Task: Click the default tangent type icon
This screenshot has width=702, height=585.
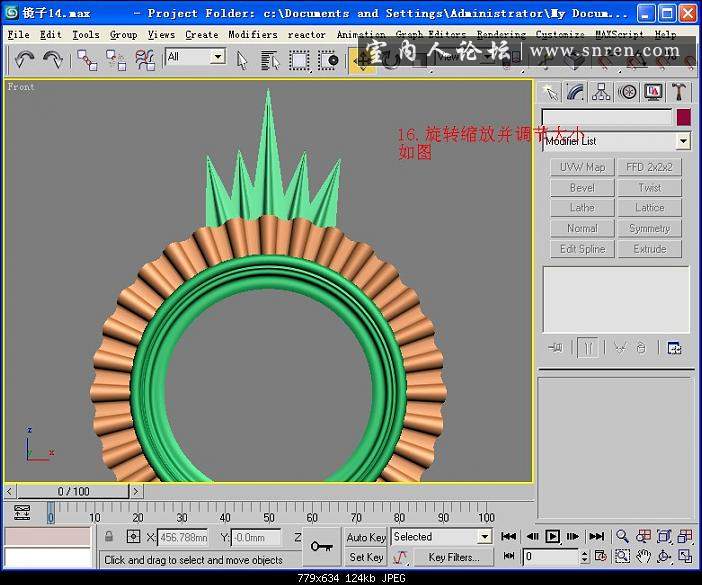Action: pos(400,558)
